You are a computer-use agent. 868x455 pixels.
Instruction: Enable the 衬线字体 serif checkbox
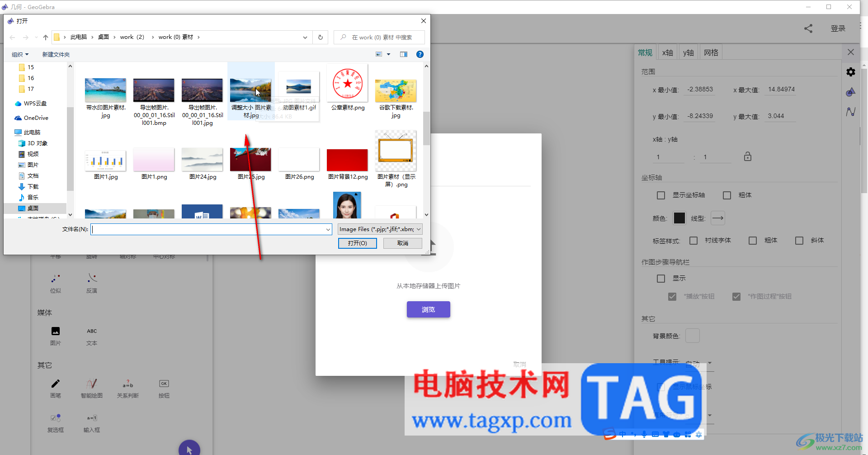pyautogui.click(x=693, y=241)
